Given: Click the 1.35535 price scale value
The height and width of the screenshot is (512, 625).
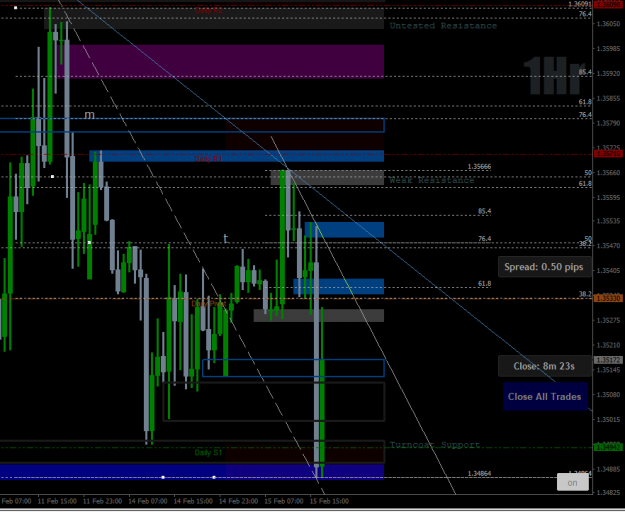Looking at the screenshot, I should [x=608, y=220].
